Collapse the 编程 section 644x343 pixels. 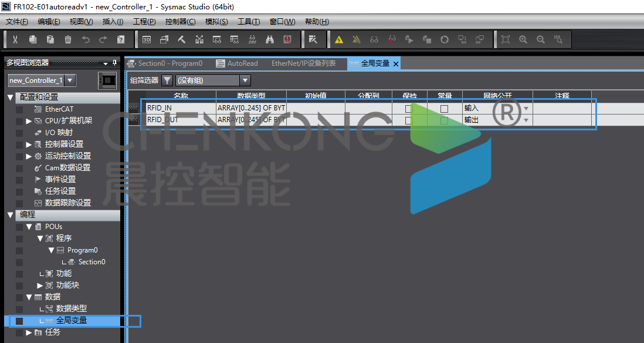coord(11,215)
